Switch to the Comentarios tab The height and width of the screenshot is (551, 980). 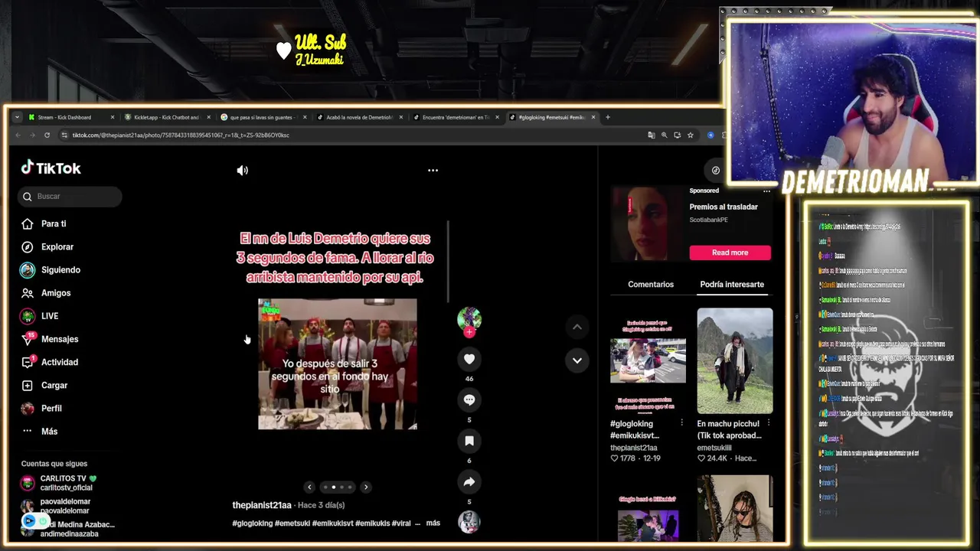[x=651, y=284]
